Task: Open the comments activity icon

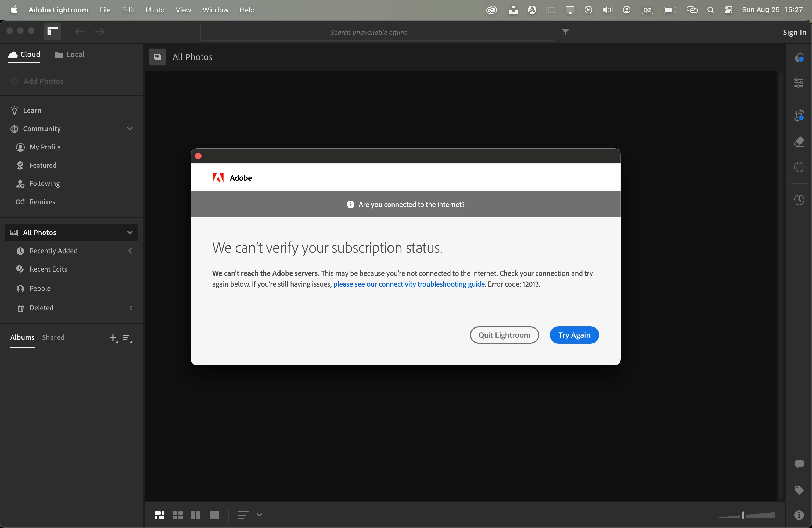Action: click(x=799, y=464)
